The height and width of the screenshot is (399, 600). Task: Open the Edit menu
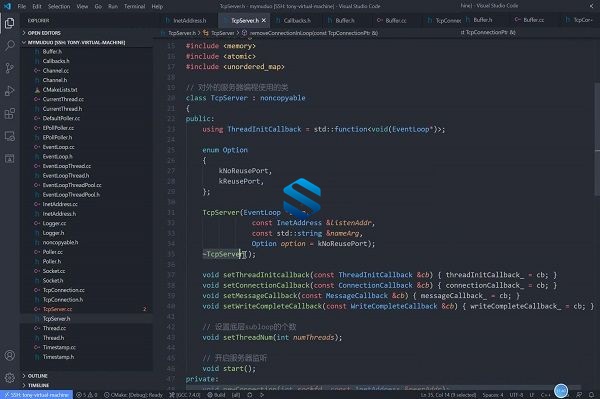tap(37, 6)
